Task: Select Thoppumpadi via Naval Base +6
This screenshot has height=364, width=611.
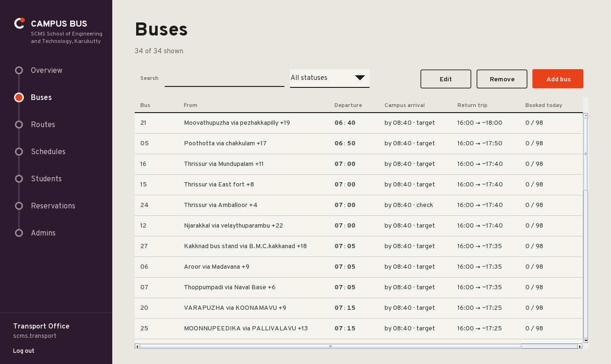Action: 359,287
